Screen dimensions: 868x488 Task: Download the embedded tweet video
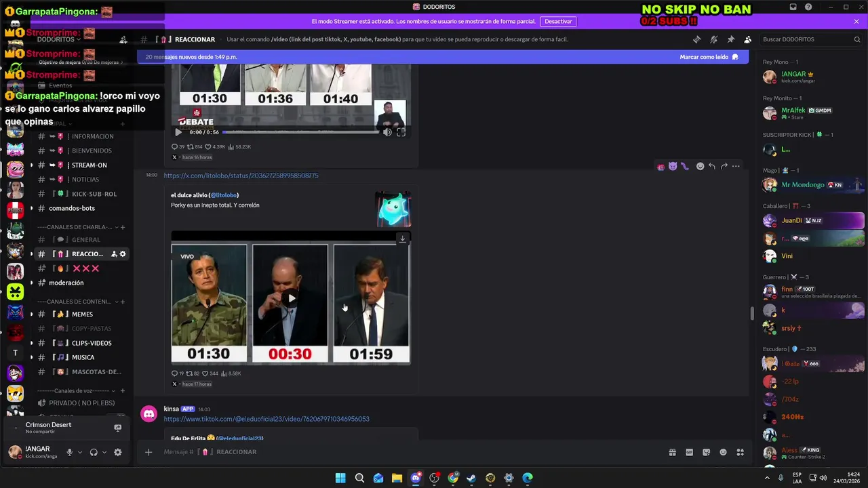[x=402, y=239]
